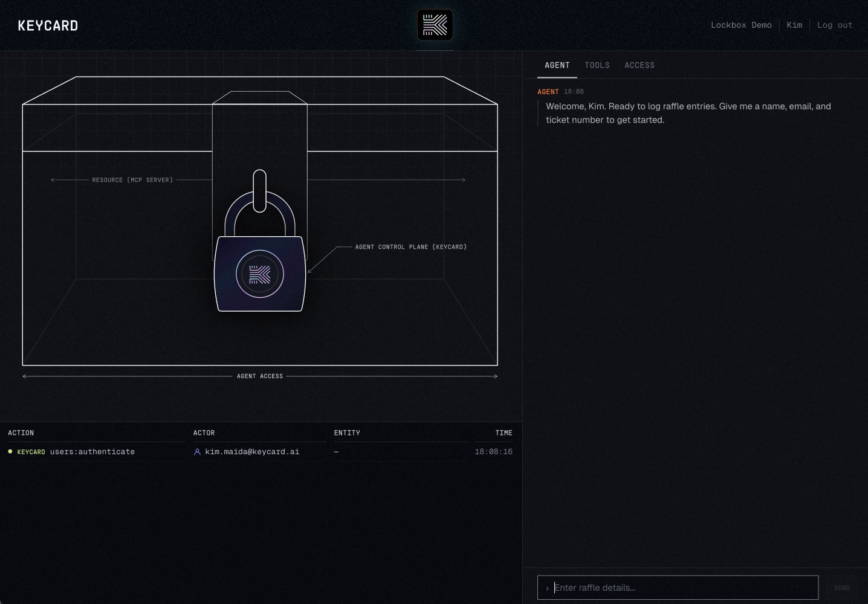The height and width of the screenshot is (604, 868).
Task: Click the Keycard app icon in the top header
Action: [x=435, y=24]
